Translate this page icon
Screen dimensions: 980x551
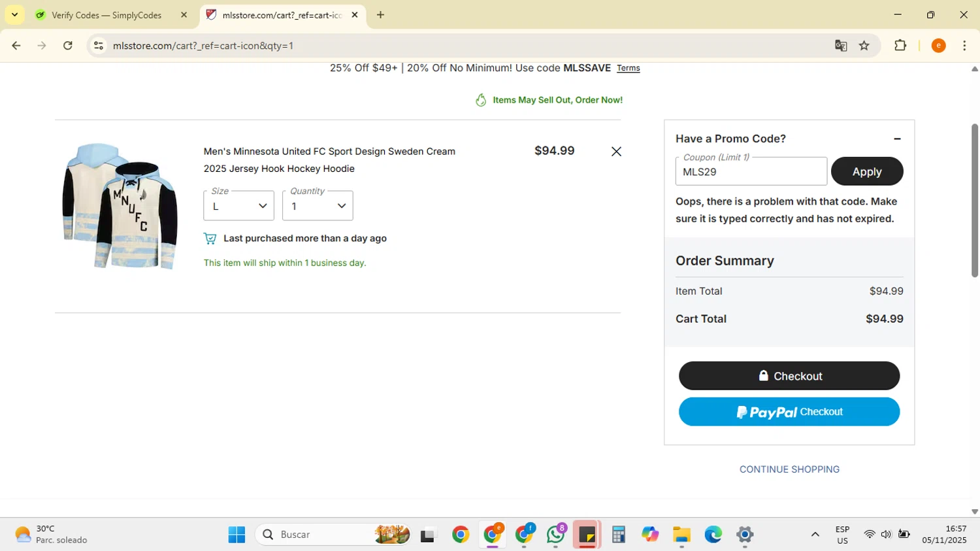pyautogui.click(x=841, y=46)
